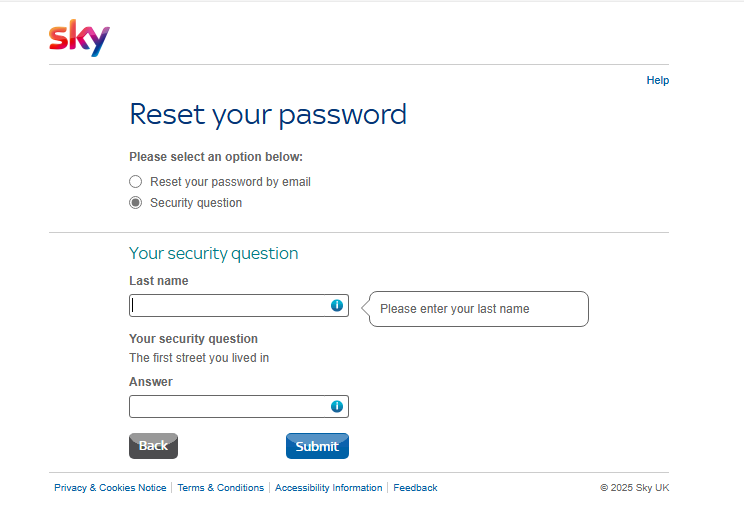This screenshot has width=744, height=530.
Task: Focus the Answer input field
Action: pyautogui.click(x=229, y=407)
